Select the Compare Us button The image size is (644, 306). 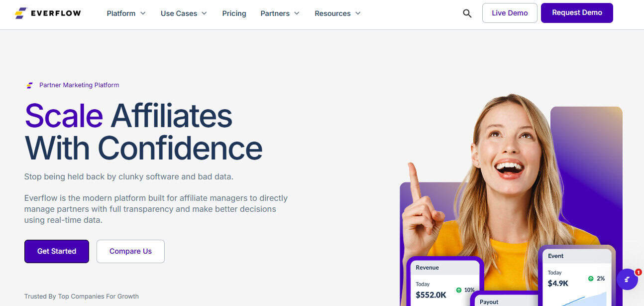(130, 251)
